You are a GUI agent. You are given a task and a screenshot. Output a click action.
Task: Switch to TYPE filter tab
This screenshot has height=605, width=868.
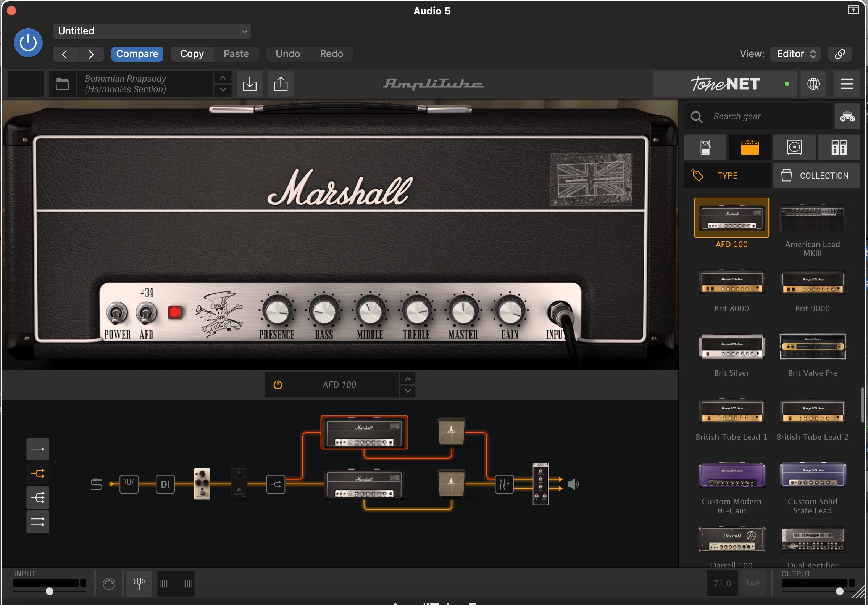(x=727, y=175)
